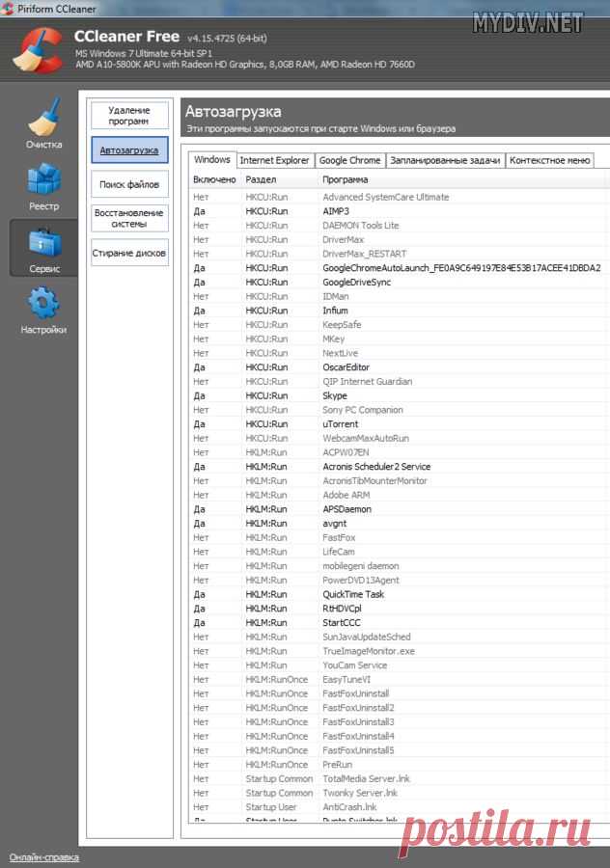This screenshot has height=868, width=610.
Task: Open Восстановление системы section
Action: pos(129,218)
